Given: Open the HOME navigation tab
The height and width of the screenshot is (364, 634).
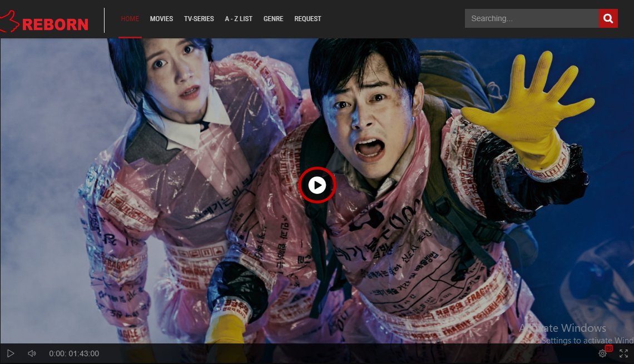Looking at the screenshot, I should coord(130,18).
